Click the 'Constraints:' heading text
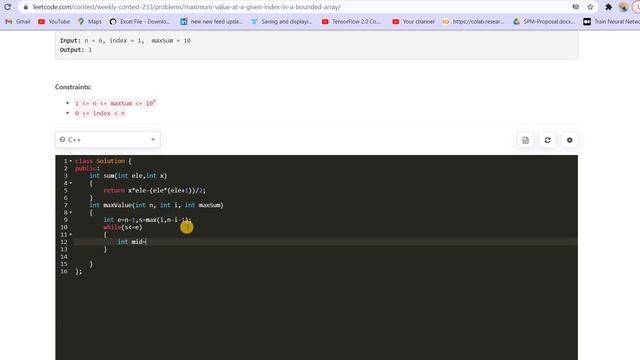Viewport: 640px width, 360px height. coord(73,87)
